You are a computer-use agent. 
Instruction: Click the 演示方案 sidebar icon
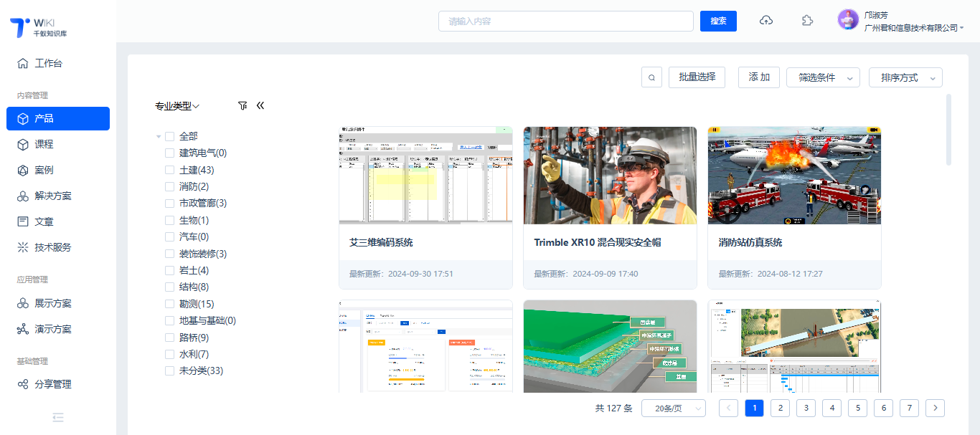click(23, 329)
